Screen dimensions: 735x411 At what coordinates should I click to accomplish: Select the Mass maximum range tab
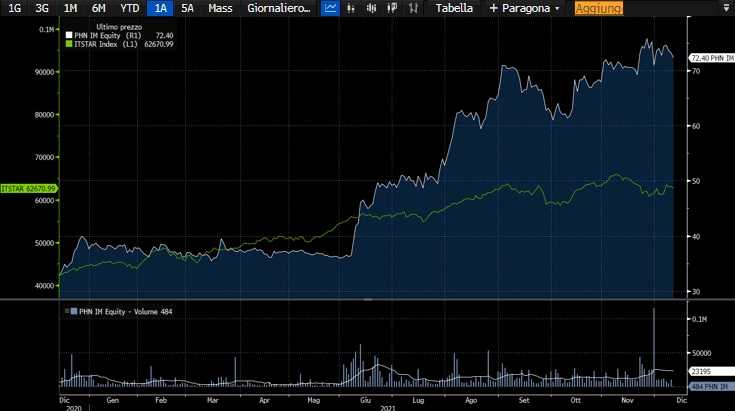click(220, 8)
